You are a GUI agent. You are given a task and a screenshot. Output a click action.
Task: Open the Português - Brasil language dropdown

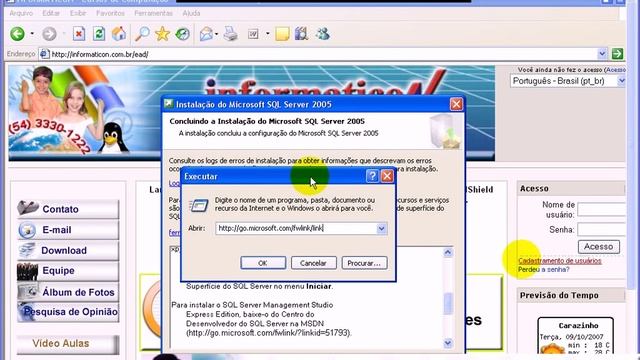click(x=621, y=81)
